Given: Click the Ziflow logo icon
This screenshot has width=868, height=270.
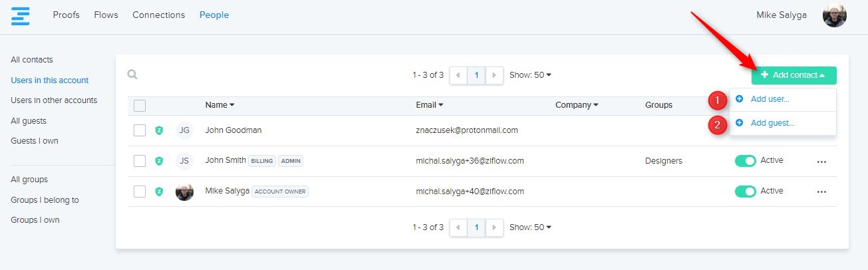Looking at the screenshot, I should pyautogui.click(x=21, y=15).
